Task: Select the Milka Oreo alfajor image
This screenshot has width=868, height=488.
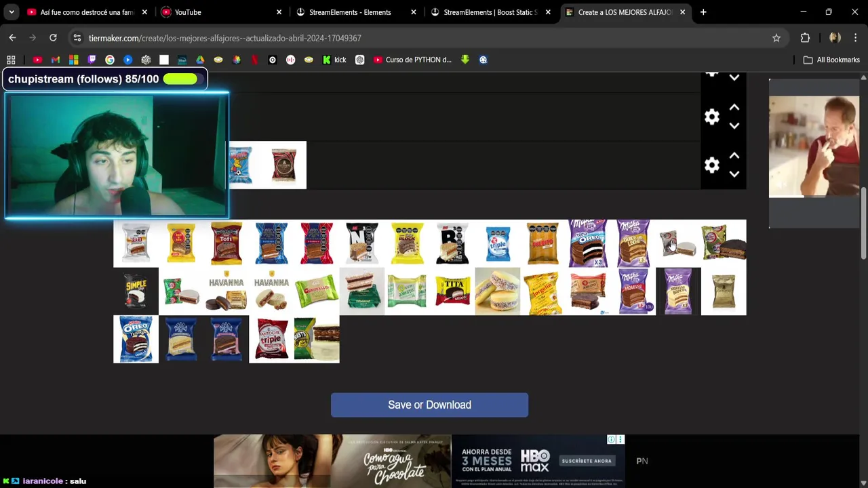Action: (588, 243)
